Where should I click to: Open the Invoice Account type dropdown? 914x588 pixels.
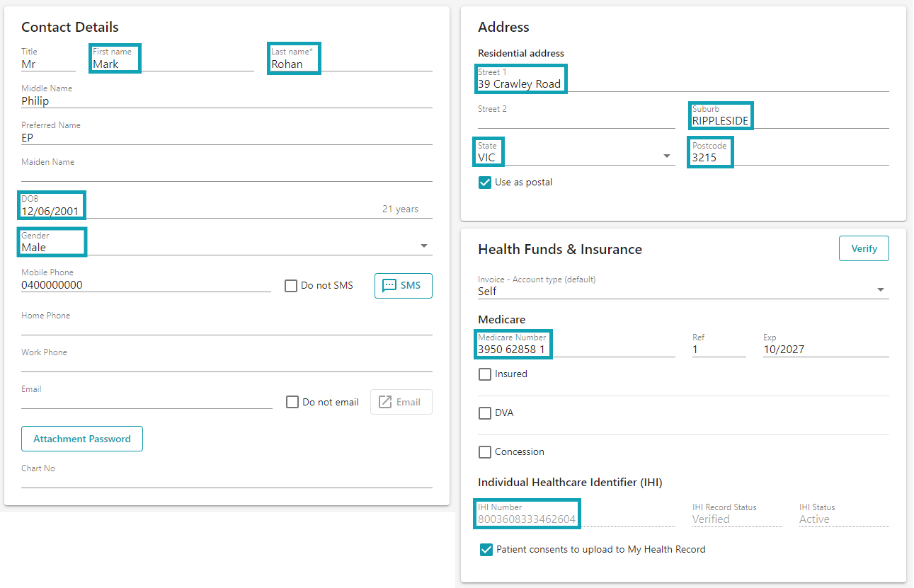(x=881, y=289)
